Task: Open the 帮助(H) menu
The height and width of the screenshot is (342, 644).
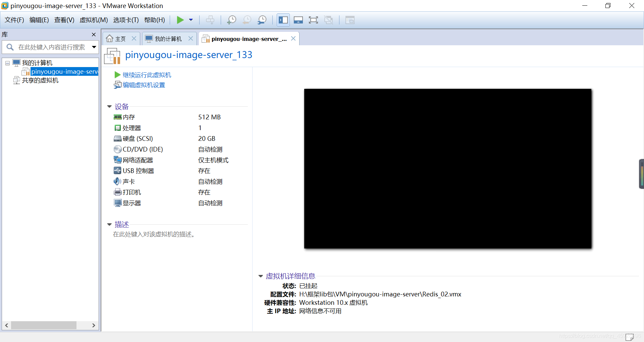Action: pyautogui.click(x=155, y=20)
